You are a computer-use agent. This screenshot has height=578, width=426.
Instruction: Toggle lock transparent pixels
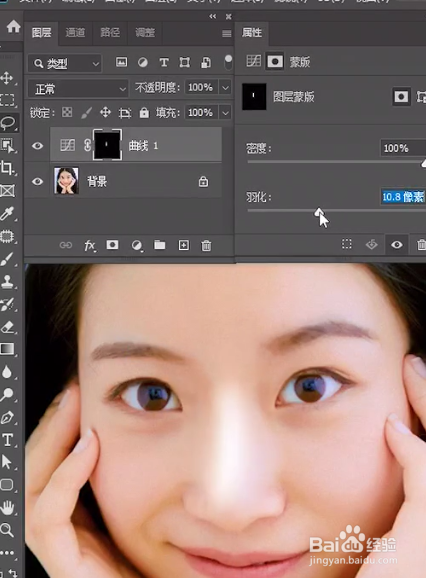pos(67,112)
